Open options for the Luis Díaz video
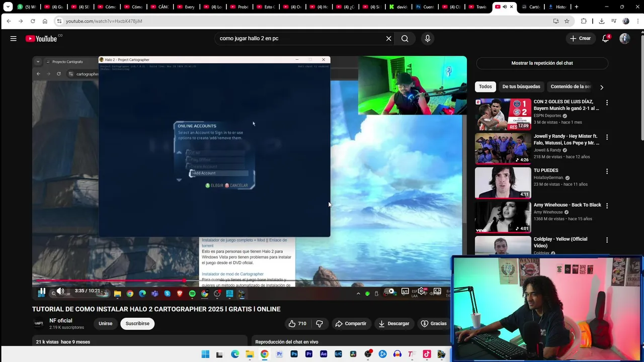Image resolution: width=644 pixels, height=362 pixels. pos(607,103)
